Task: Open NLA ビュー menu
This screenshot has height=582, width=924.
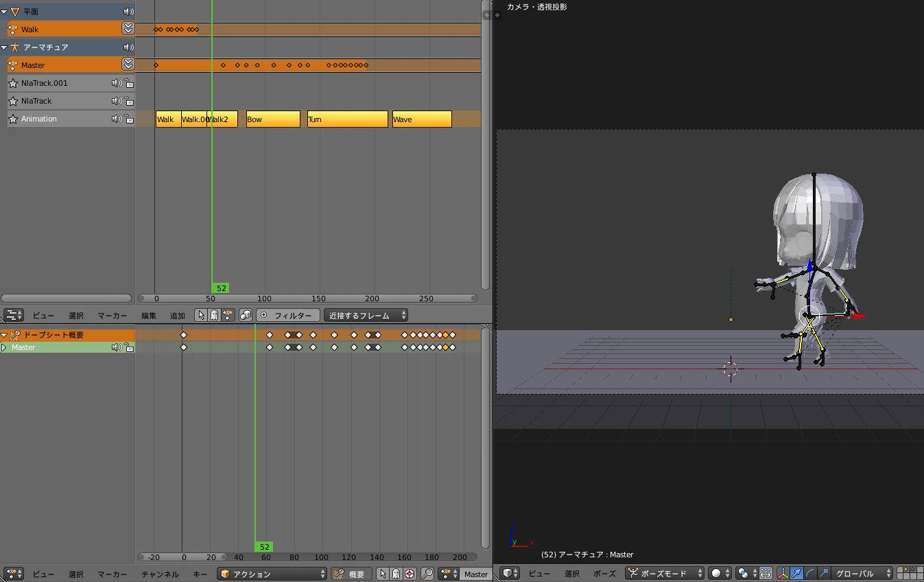Action: [43, 316]
